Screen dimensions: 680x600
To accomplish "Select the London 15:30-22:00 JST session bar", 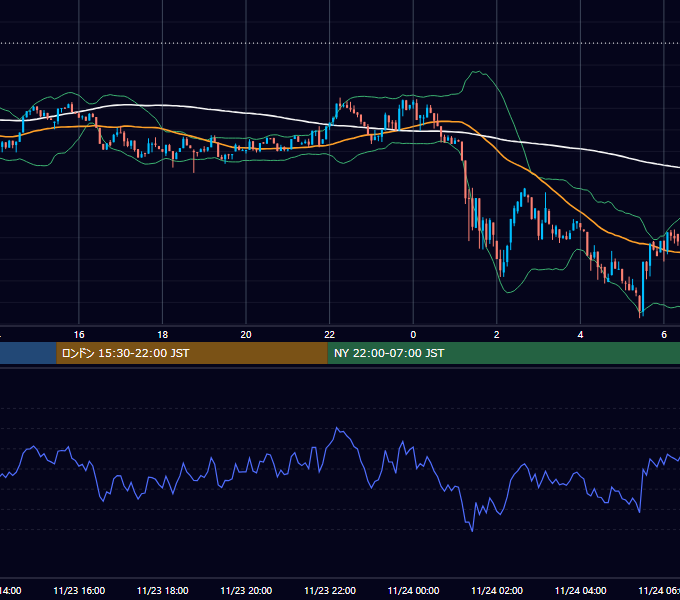I will (x=192, y=353).
